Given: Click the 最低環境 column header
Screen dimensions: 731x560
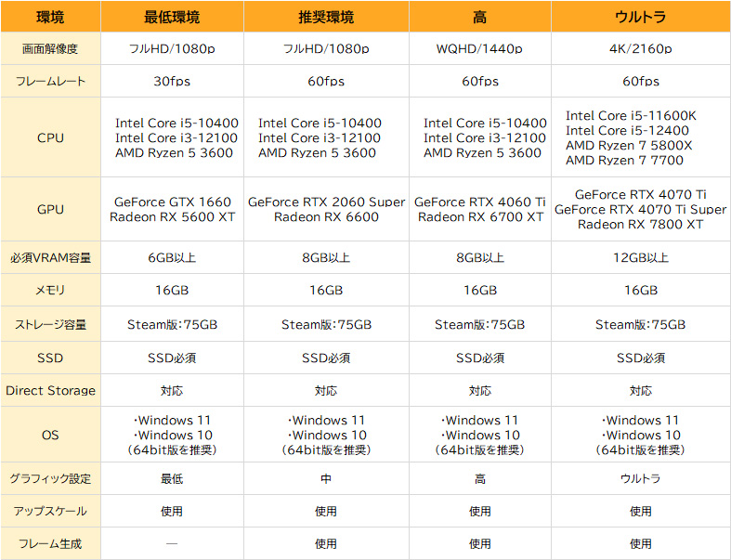Looking at the screenshot, I should coord(172,17).
